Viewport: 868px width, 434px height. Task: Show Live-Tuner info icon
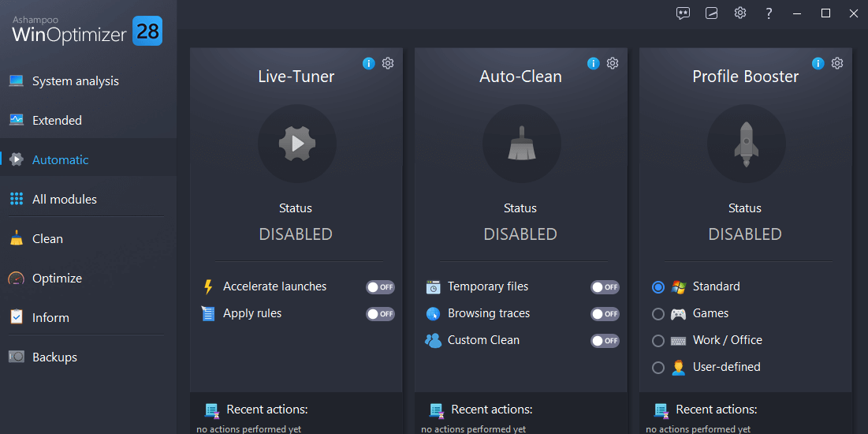coord(369,63)
